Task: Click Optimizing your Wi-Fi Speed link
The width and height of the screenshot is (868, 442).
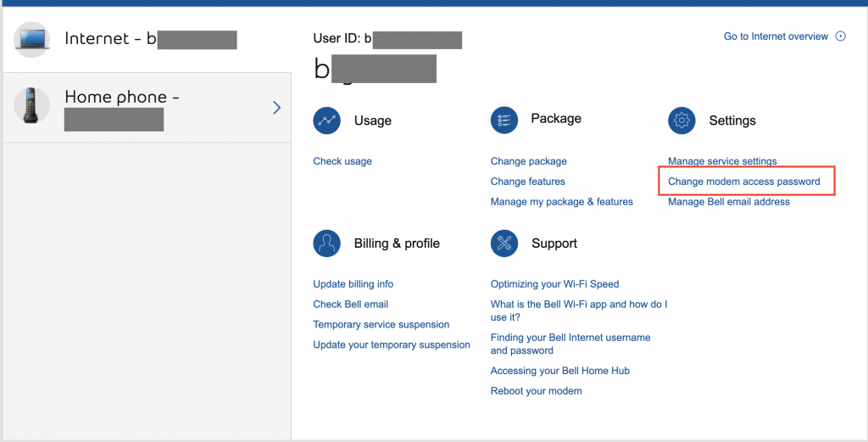Action: tap(554, 284)
